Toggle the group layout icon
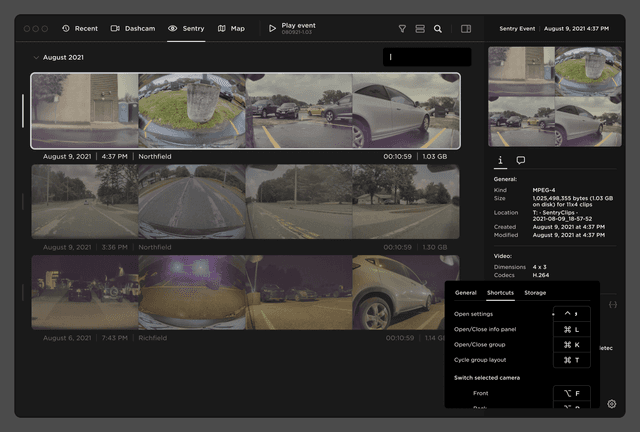Screen dimensions: 640x432 (x=420, y=29)
